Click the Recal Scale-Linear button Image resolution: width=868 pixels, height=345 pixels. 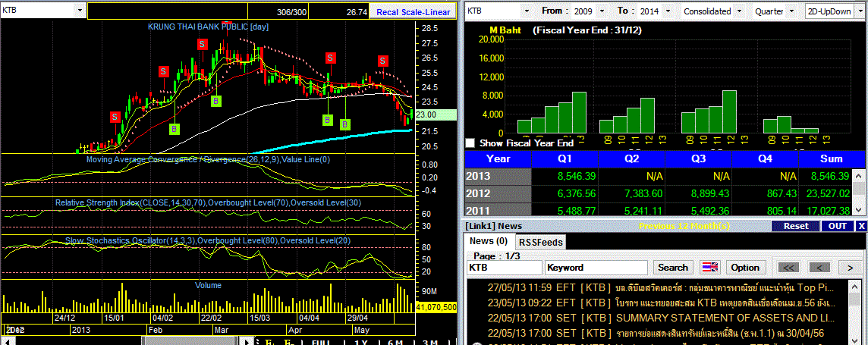pos(413,11)
